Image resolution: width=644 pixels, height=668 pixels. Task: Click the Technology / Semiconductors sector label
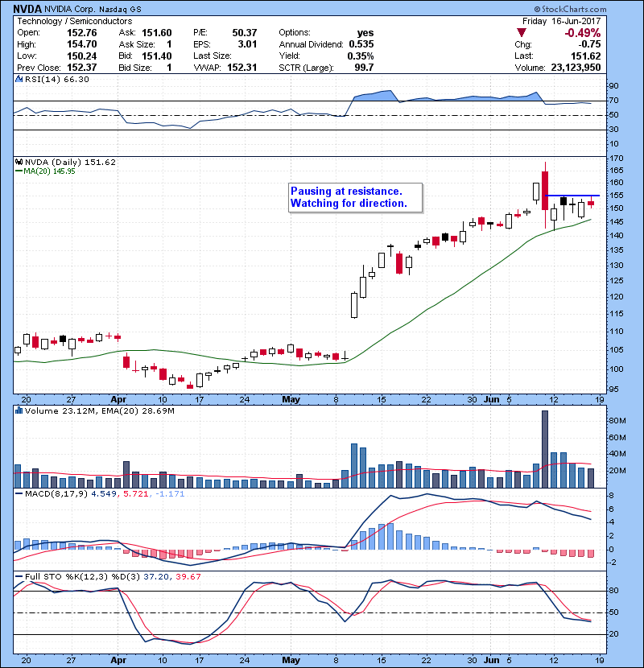tap(75, 21)
